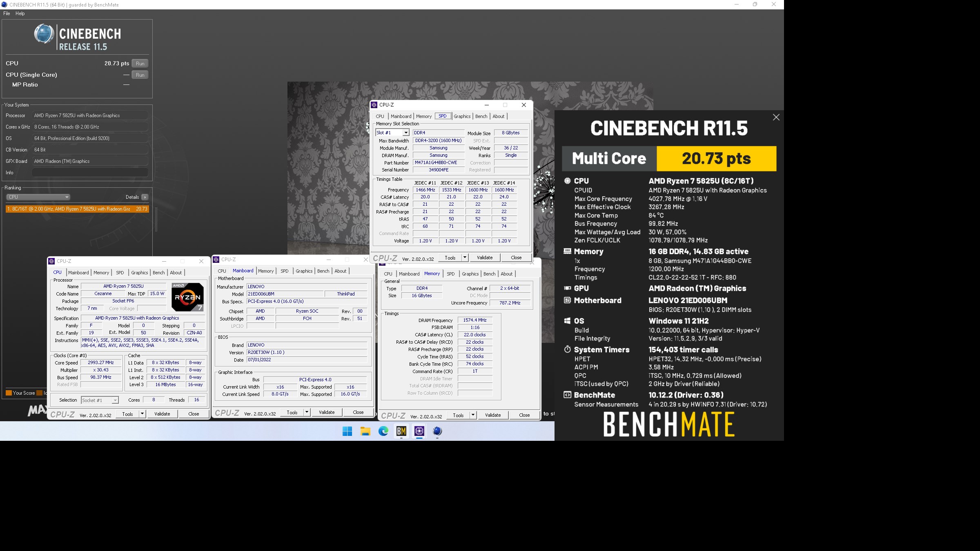Click Close in the Mainboard CPU-Z window

click(358, 412)
